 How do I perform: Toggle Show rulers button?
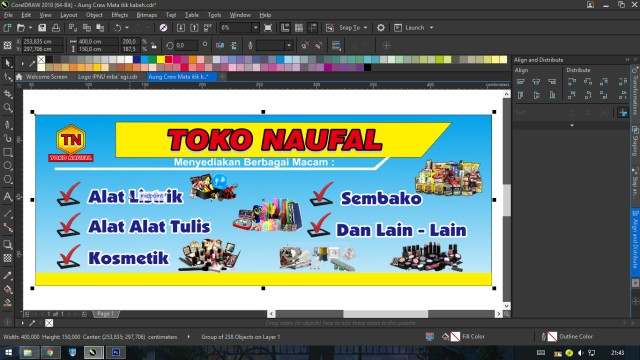[x=285, y=28]
